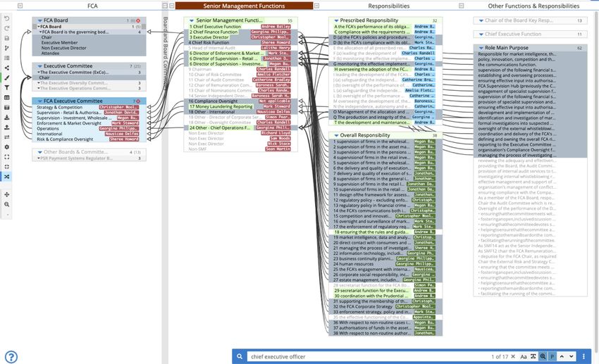Image resolution: width=599 pixels, height=364 pixels.
Task: Toggle the square icon left of FCA column
Action: pos(20,6)
